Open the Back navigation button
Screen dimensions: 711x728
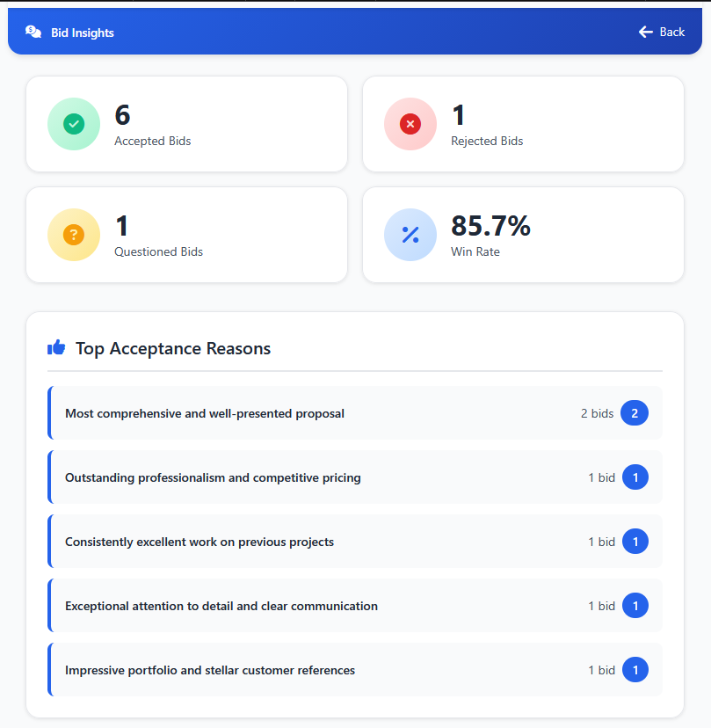point(661,31)
